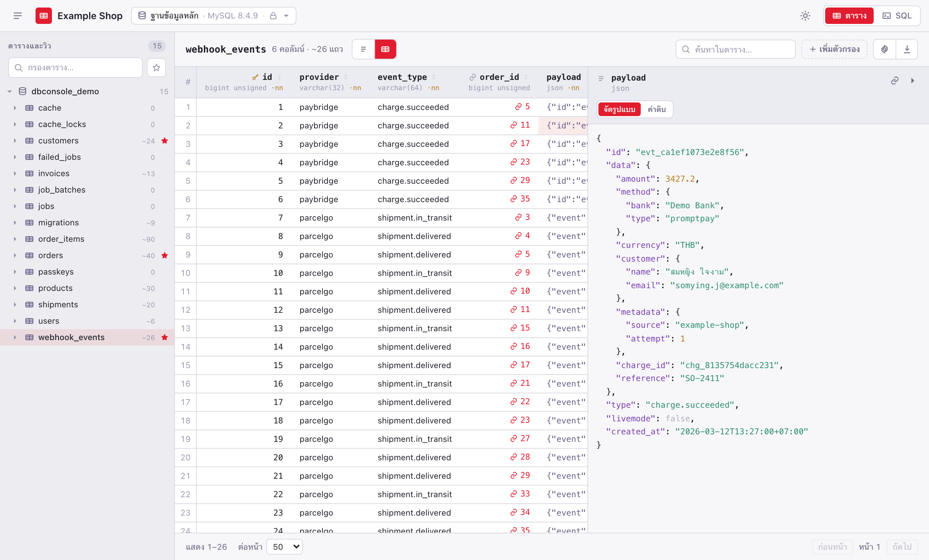Unfavorite the orders table star
The image size is (929, 560).
164,255
